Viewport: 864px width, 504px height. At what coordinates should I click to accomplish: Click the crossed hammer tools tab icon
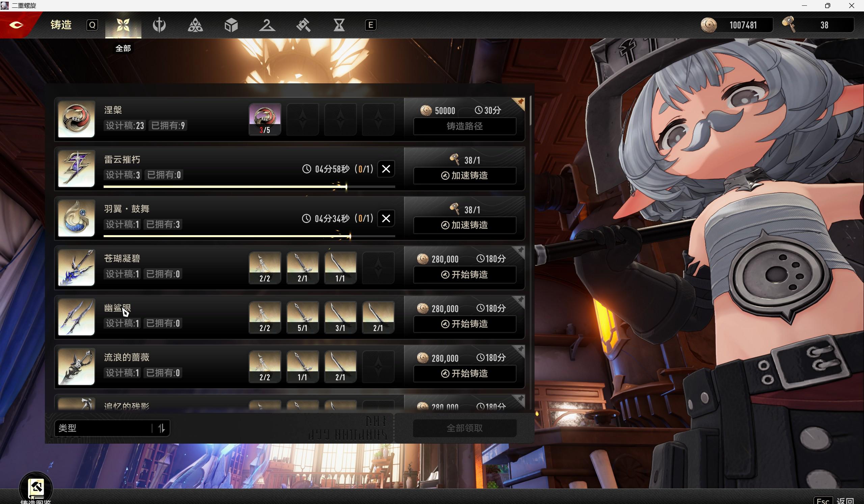point(303,25)
